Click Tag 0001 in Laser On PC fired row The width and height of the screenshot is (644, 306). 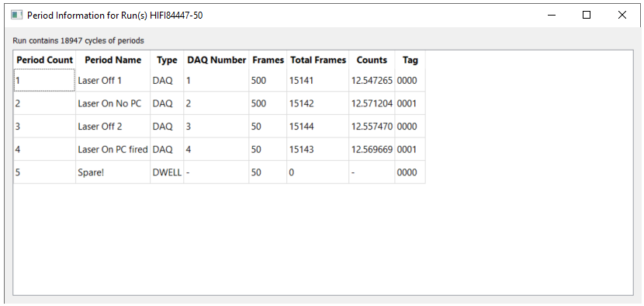click(410, 149)
